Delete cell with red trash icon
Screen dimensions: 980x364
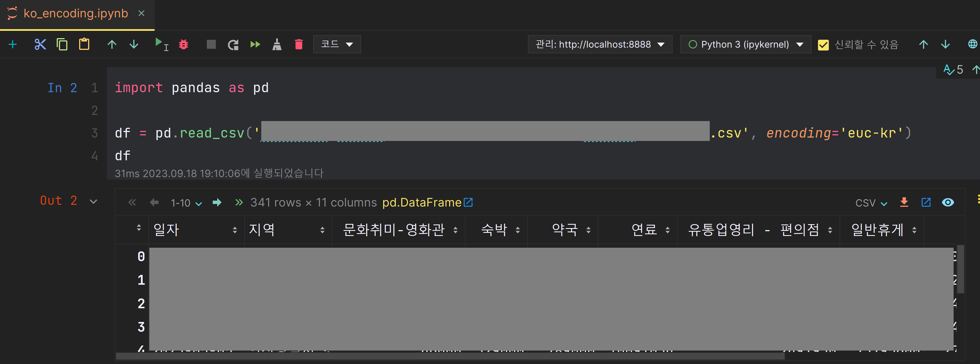coord(299,45)
